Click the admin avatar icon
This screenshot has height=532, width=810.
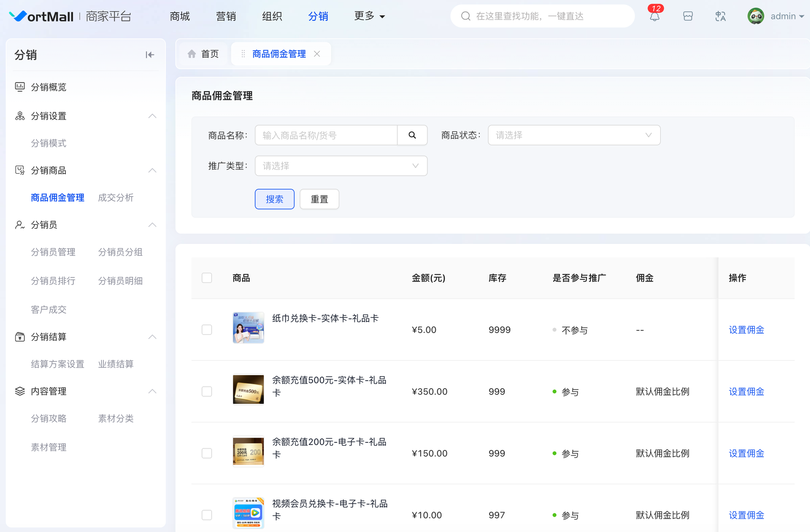pos(756,16)
